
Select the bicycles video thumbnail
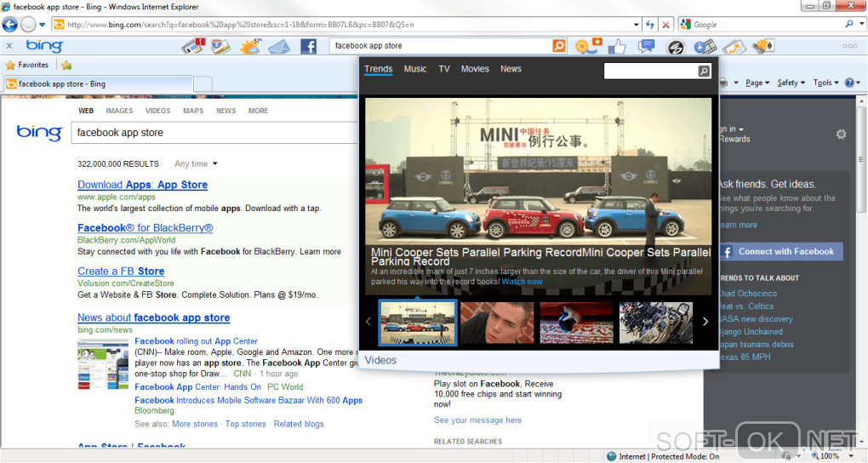coord(656,323)
